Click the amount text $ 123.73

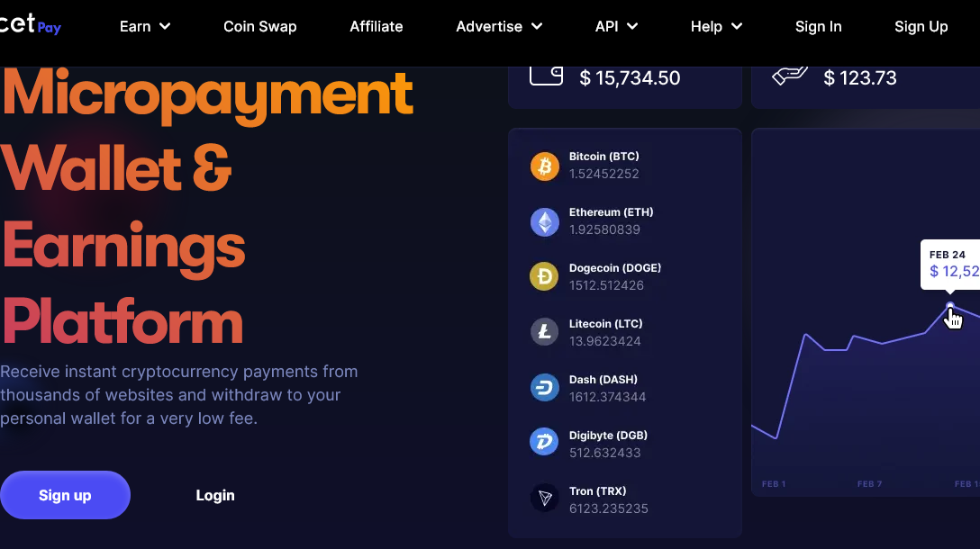(x=860, y=78)
